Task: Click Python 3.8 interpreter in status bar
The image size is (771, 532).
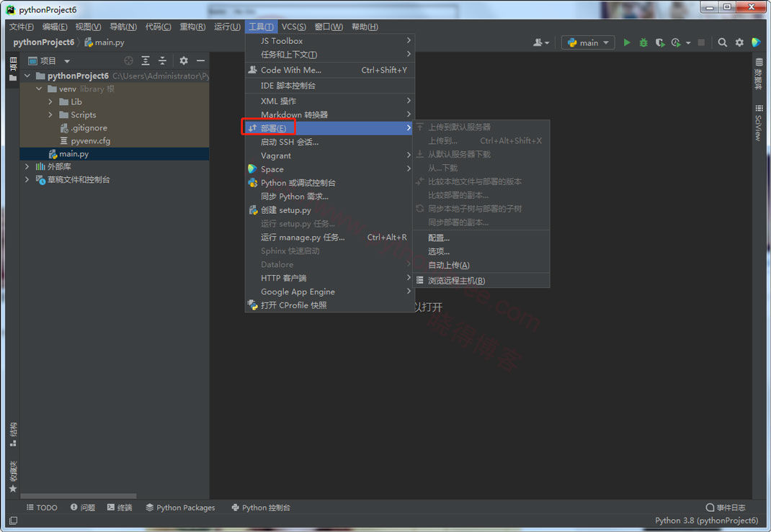Action: (x=706, y=520)
